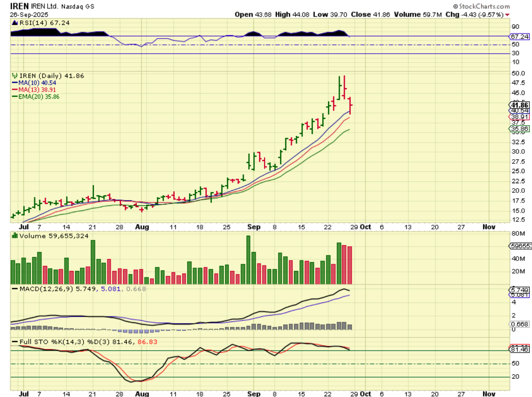Select the Open 43.68 value

[253, 14]
